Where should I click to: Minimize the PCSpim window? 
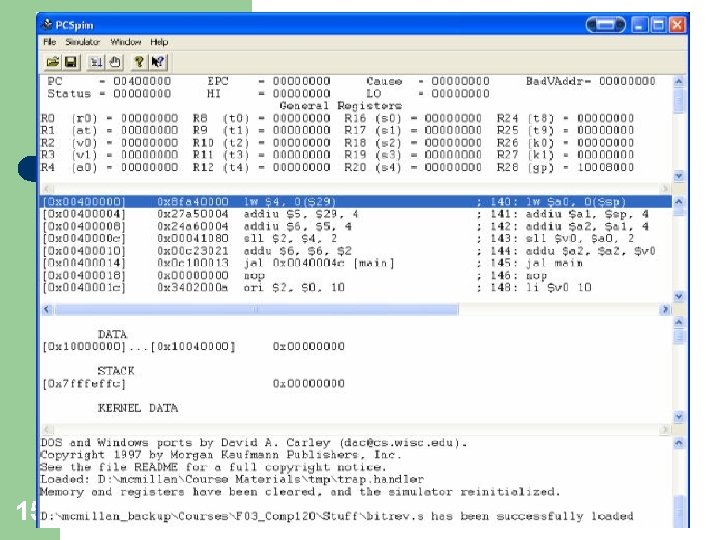pos(639,25)
